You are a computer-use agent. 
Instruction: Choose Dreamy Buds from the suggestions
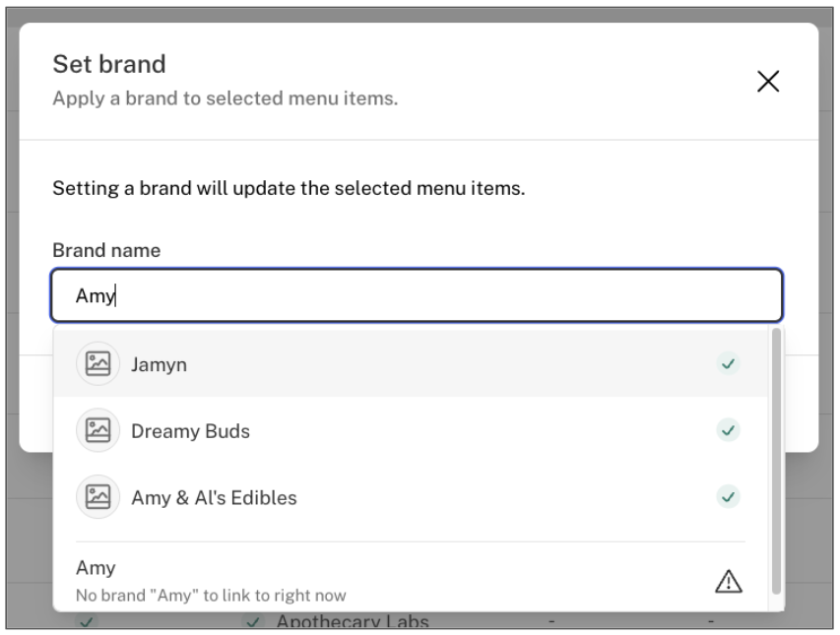(x=411, y=430)
